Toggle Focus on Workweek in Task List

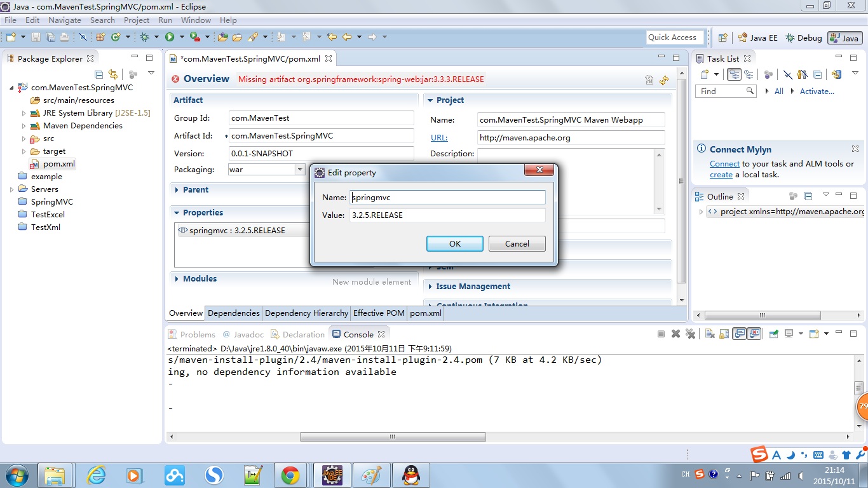click(x=768, y=74)
